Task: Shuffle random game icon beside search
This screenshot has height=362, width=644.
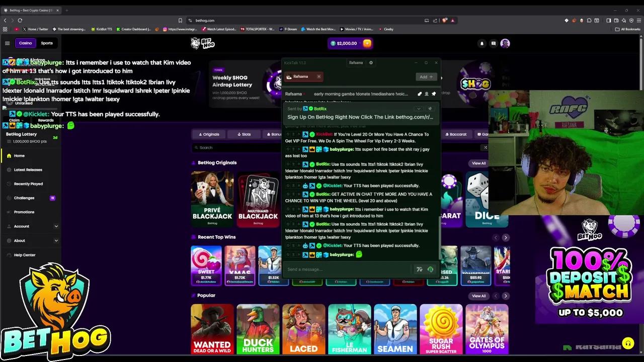Action: pos(486,147)
